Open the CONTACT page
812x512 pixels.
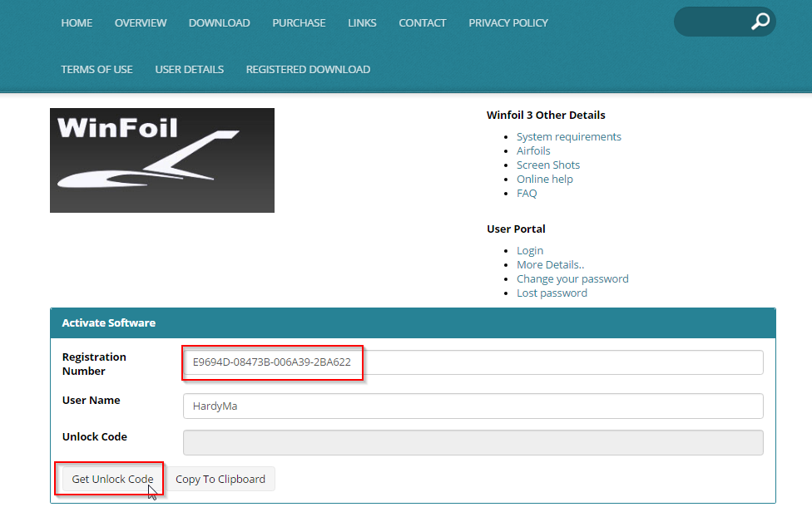(422, 22)
